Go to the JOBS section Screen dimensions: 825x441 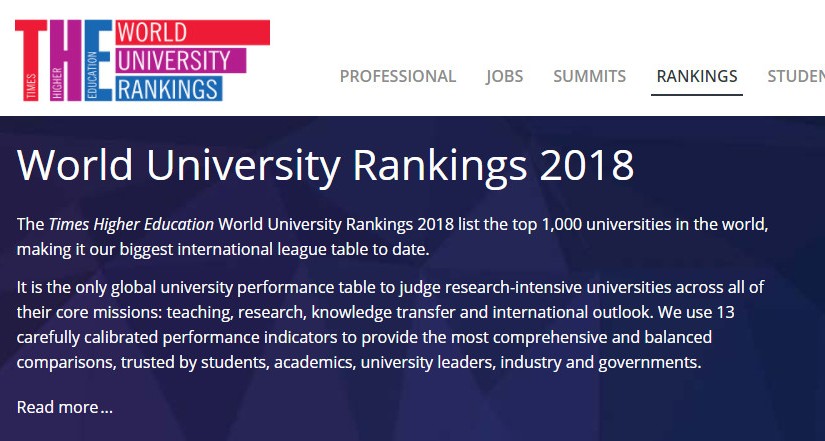coord(504,76)
